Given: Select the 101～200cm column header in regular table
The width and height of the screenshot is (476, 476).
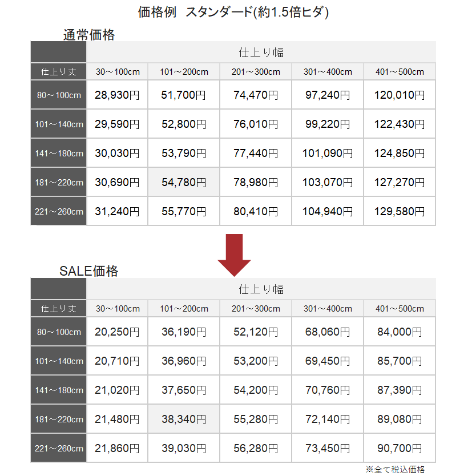Looking at the screenshot, I should pyautogui.click(x=184, y=72).
